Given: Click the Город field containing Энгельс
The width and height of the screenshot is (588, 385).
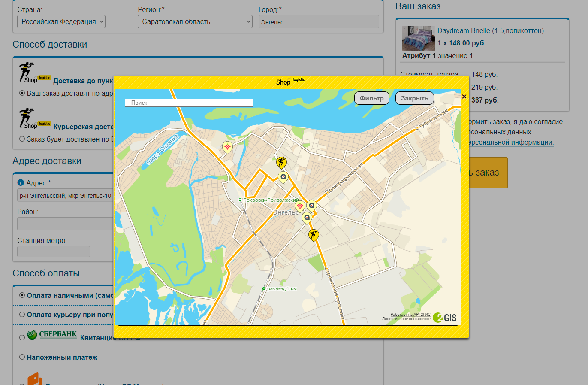Looking at the screenshot, I should click(319, 22).
